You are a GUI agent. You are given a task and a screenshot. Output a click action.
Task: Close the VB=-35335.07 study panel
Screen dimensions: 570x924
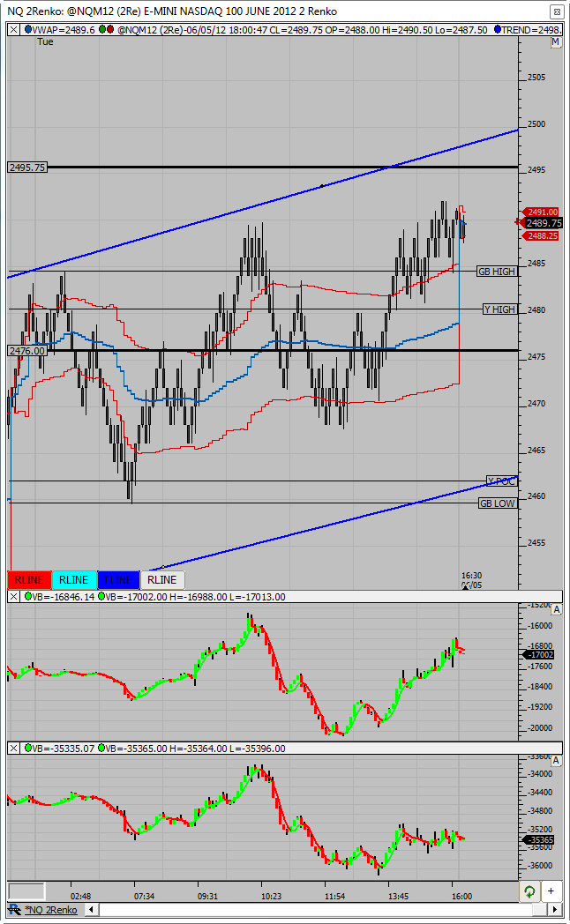(x=13, y=749)
